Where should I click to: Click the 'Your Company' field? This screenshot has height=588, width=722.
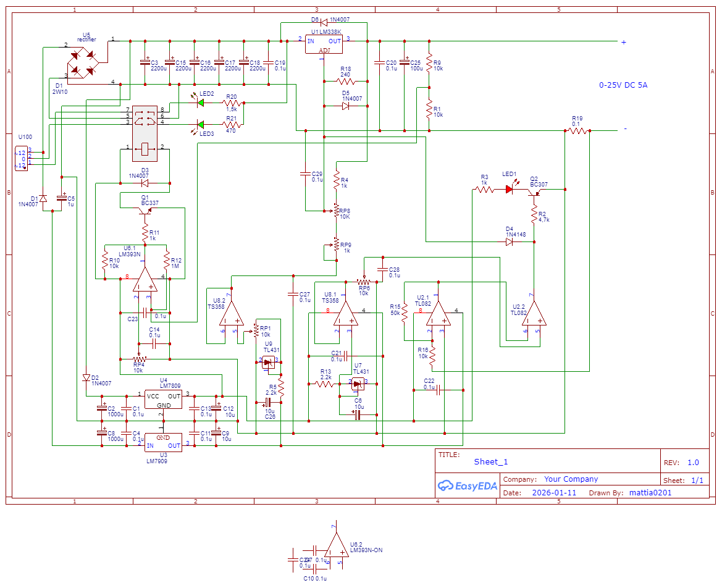571,479
